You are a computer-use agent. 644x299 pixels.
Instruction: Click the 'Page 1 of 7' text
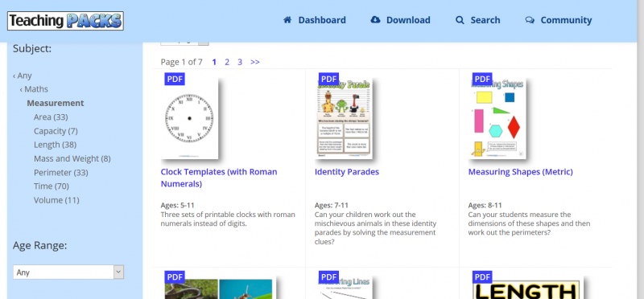tap(182, 62)
